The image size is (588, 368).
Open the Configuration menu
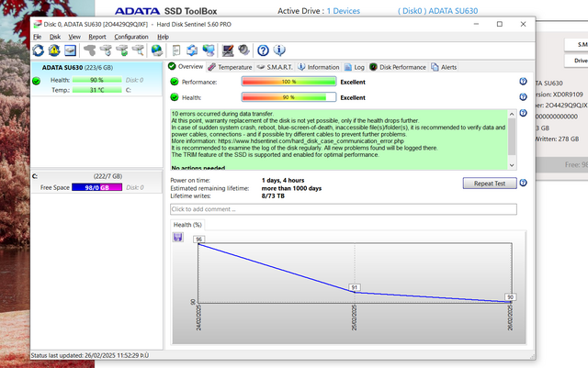130,37
